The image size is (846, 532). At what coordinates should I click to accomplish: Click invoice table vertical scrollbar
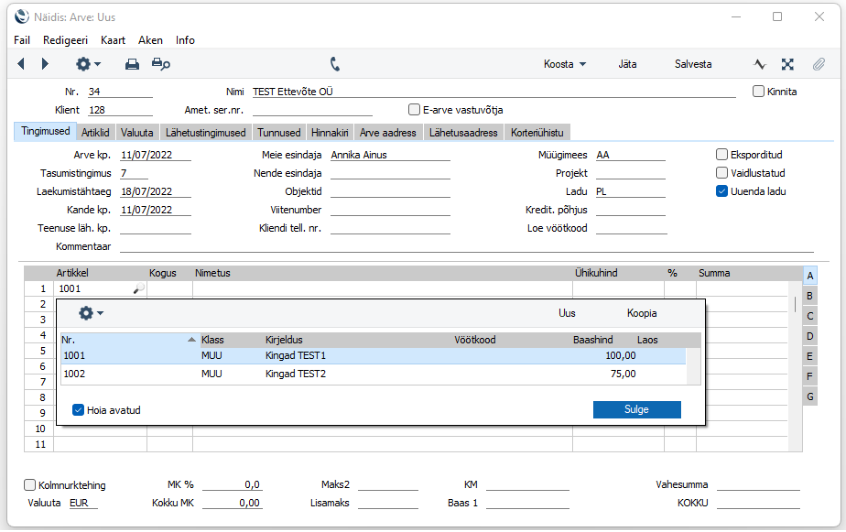795,305
